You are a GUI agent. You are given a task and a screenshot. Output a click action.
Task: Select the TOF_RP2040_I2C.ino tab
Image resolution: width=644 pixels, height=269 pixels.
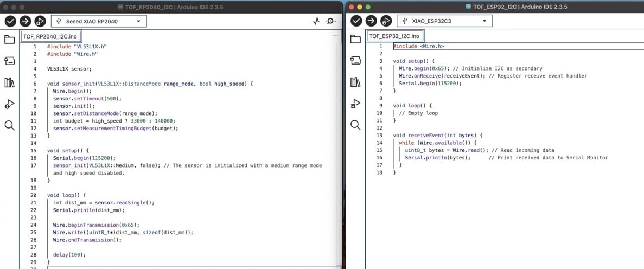(x=50, y=36)
